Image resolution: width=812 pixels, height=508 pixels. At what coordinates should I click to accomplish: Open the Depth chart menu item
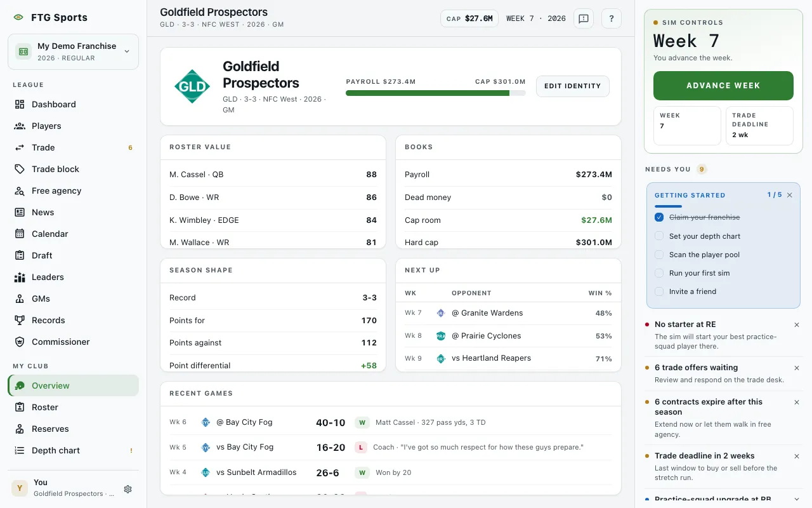coord(74,450)
